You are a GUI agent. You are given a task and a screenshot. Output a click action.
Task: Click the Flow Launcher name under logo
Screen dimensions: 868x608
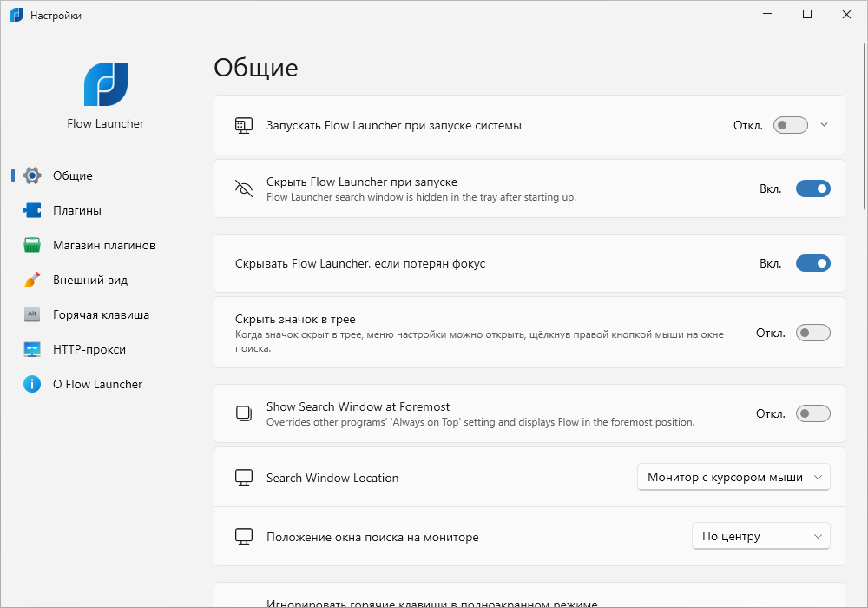coord(106,123)
